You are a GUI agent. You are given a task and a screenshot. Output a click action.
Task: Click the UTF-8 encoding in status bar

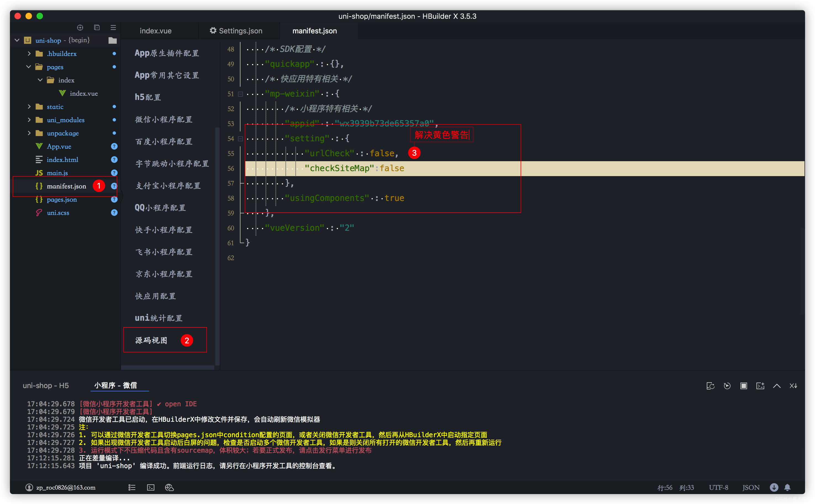pos(718,487)
